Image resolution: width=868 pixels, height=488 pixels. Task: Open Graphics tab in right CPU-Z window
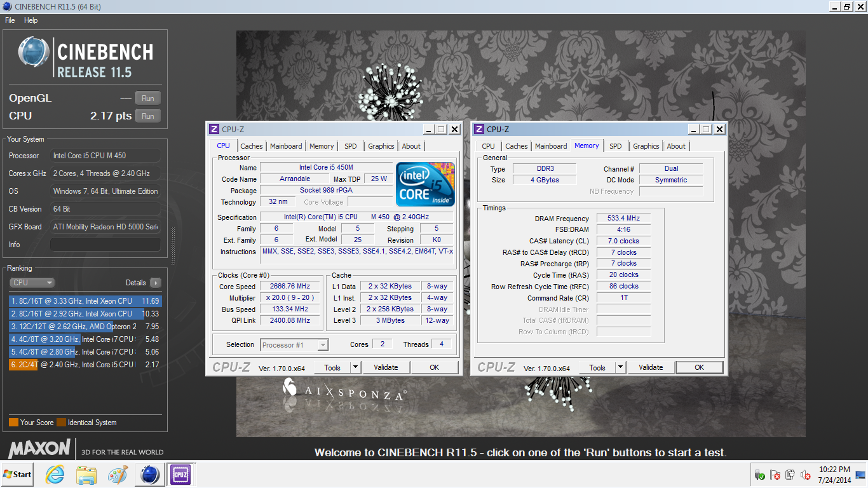(646, 146)
